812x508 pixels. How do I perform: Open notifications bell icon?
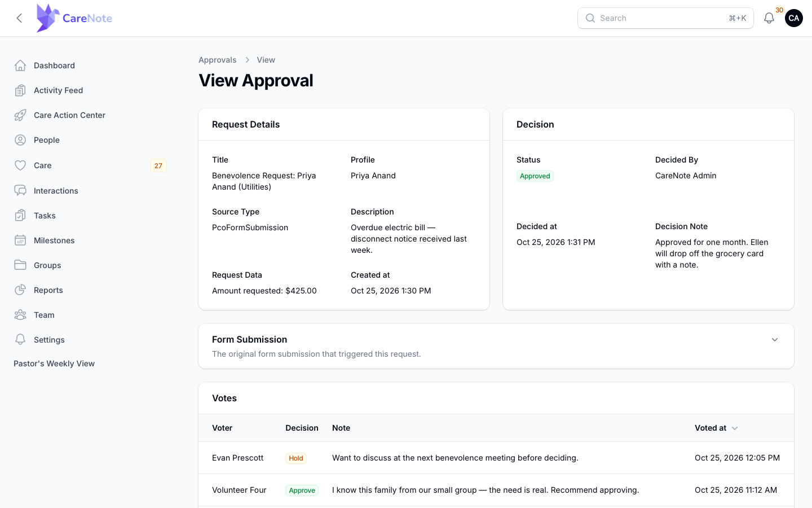point(769,18)
